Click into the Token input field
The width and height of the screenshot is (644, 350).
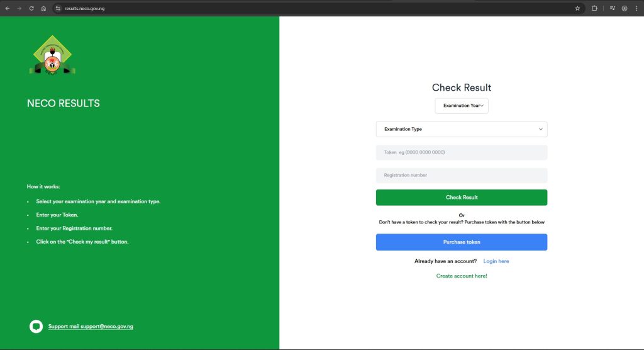[462, 152]
